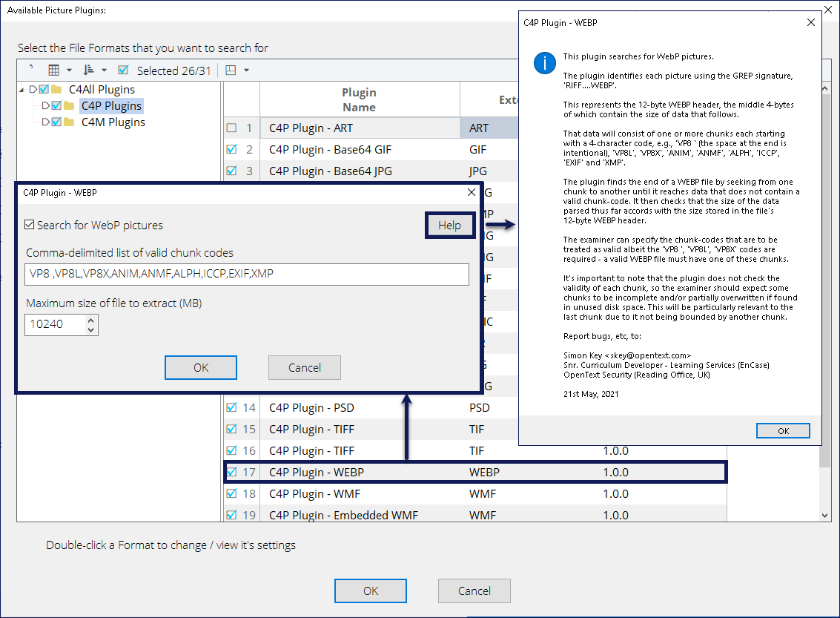This screenshot has height=618, width=840.
Task: Click OK in Available Picture Plugins window
Action: click(370, 591)
